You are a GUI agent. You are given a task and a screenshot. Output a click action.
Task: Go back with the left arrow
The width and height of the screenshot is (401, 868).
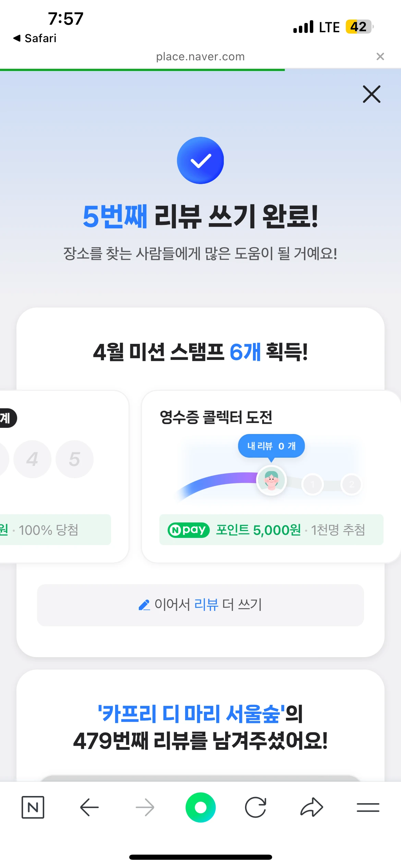[89, 807]
